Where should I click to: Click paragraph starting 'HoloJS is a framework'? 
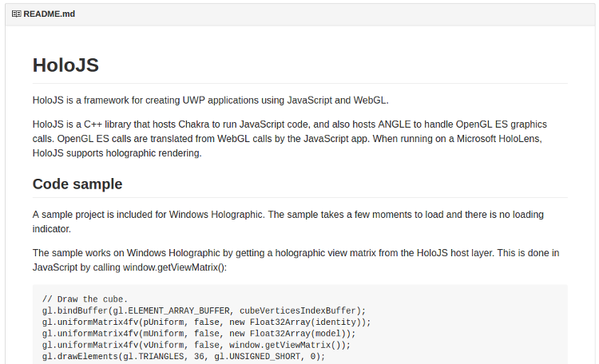pos(211,101)
